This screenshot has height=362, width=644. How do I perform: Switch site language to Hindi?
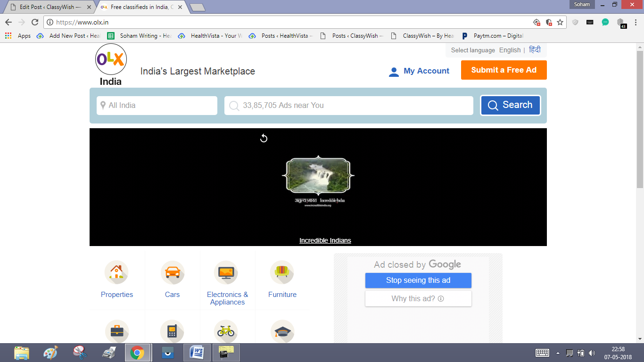(x=535, y=50)
